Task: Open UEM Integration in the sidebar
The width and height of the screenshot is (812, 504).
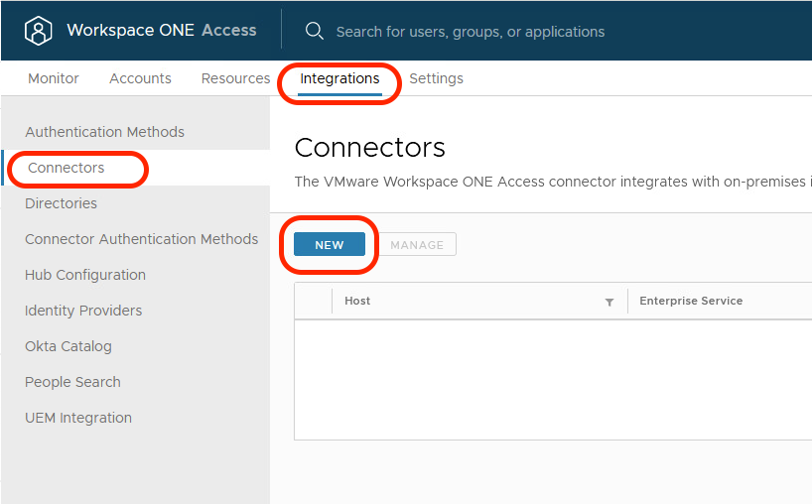Action: (78, 418)
